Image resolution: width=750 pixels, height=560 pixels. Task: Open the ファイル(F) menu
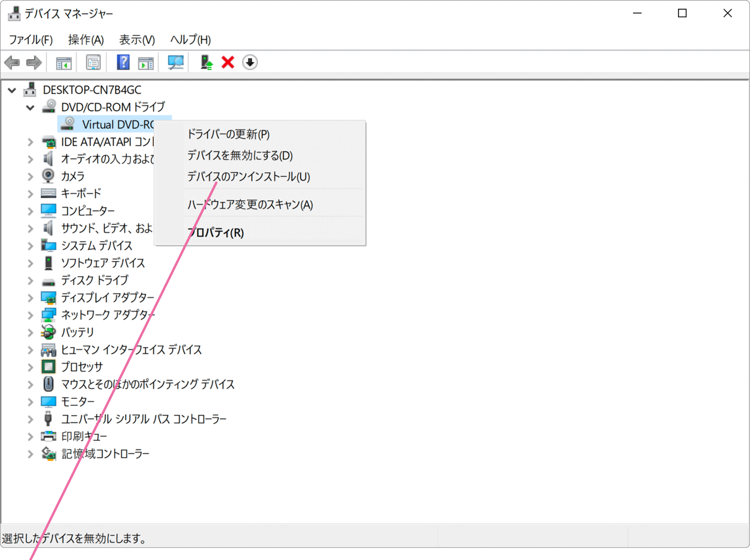[31, 40]
